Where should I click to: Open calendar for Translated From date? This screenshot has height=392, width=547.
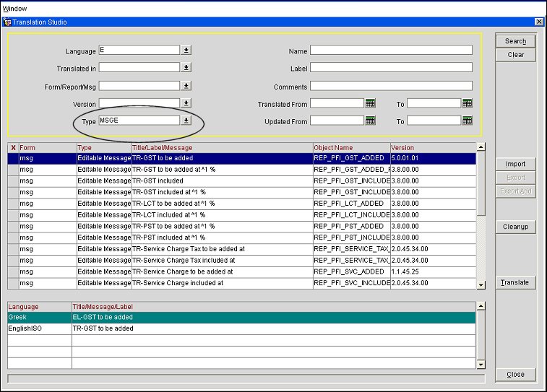[370, 104]
